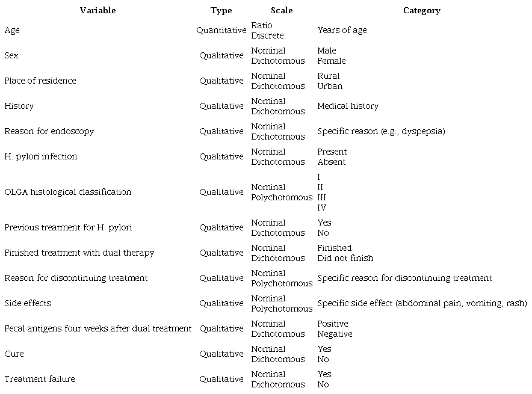This screenshot has height=394, width=532.
Task: Select 'Finished treatment with dual therapy' text
Action: pyautogui.click(x=79, y=253)
